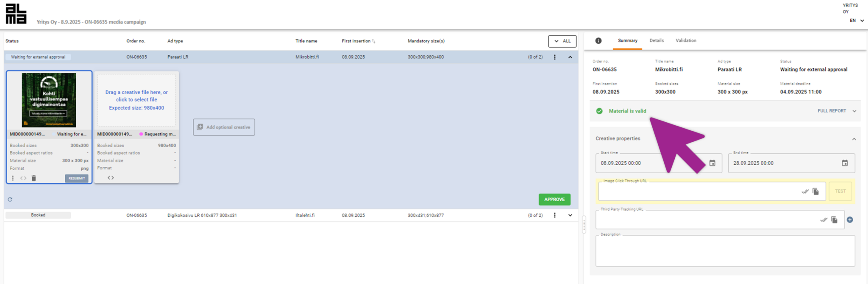Open more options on the 300x300 creative card

click(x=13, y=178)
